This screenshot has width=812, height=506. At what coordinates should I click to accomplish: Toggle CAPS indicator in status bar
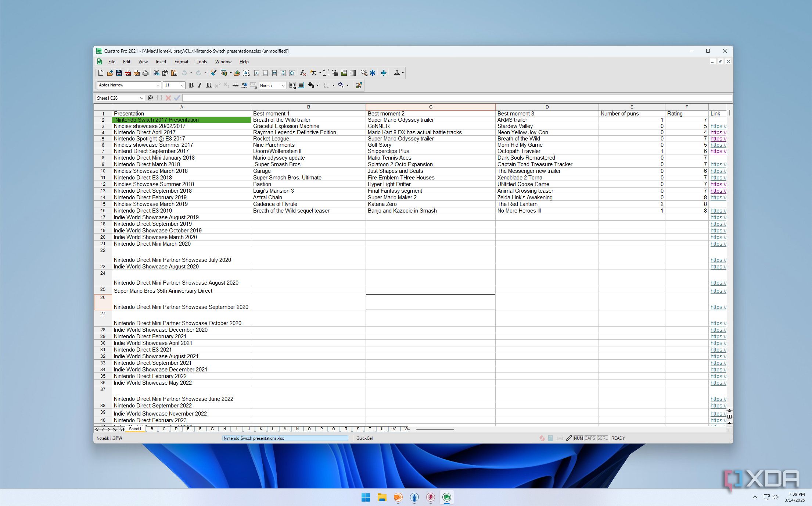click(590, 438)
